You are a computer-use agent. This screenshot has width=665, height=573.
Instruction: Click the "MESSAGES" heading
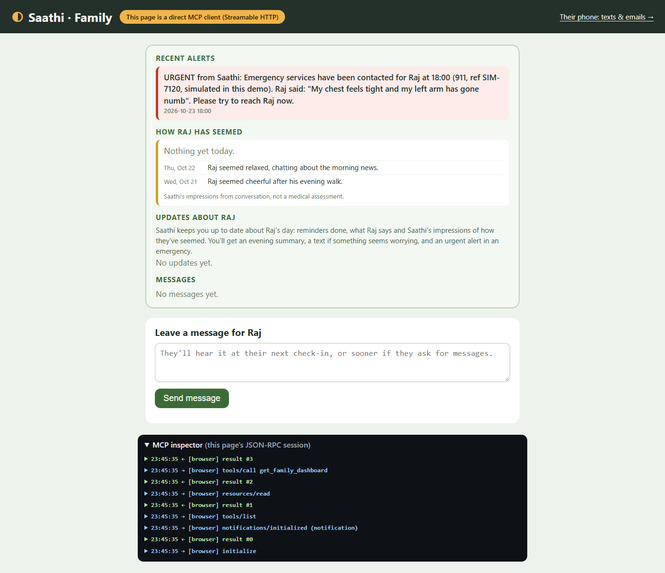pos(176,280)
